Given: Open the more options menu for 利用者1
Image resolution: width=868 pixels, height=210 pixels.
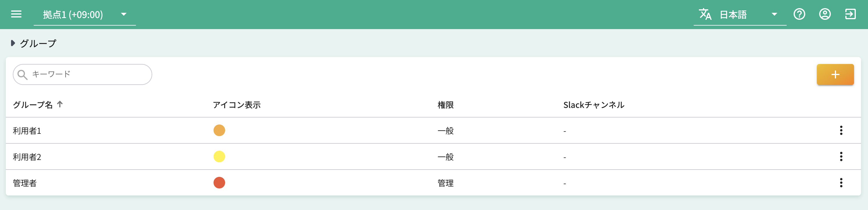Looking at the screenshot, I should tap(841, 130).
